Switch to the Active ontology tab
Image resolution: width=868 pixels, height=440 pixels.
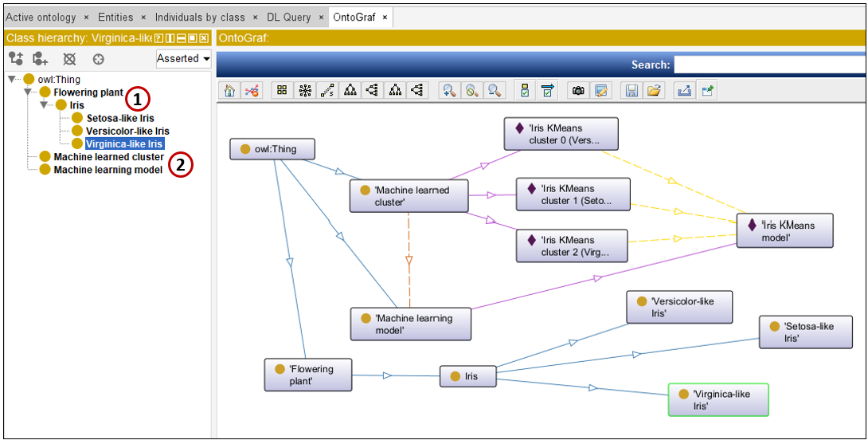pyautogui.click(x=41, y=18)
